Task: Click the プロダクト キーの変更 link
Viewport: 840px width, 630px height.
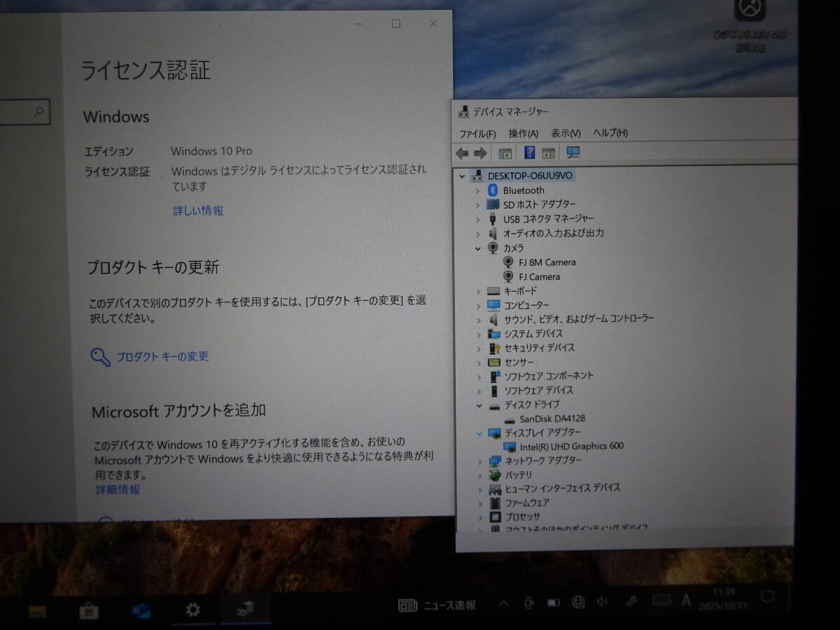Action: (x=162, y=356)
